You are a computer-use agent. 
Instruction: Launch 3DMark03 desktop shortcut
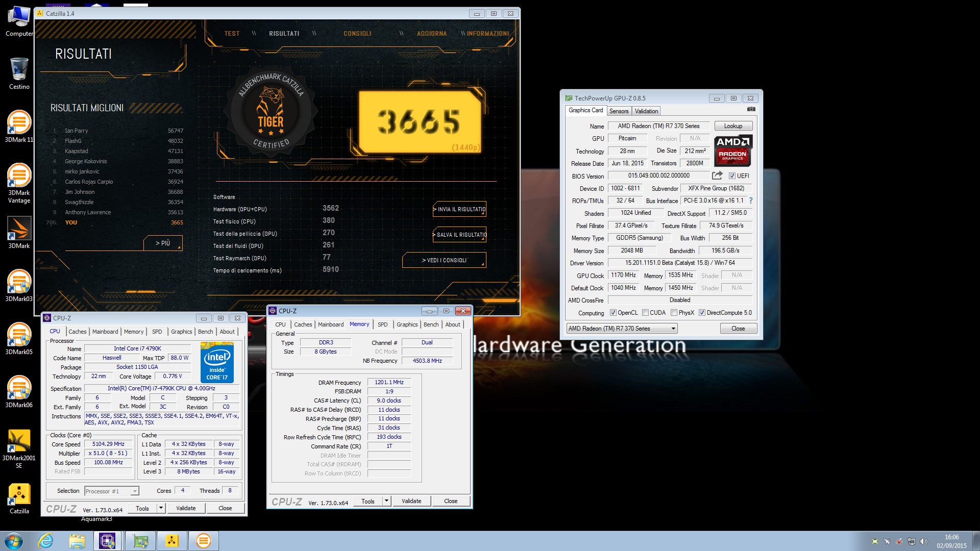click(x=19, y=286)
